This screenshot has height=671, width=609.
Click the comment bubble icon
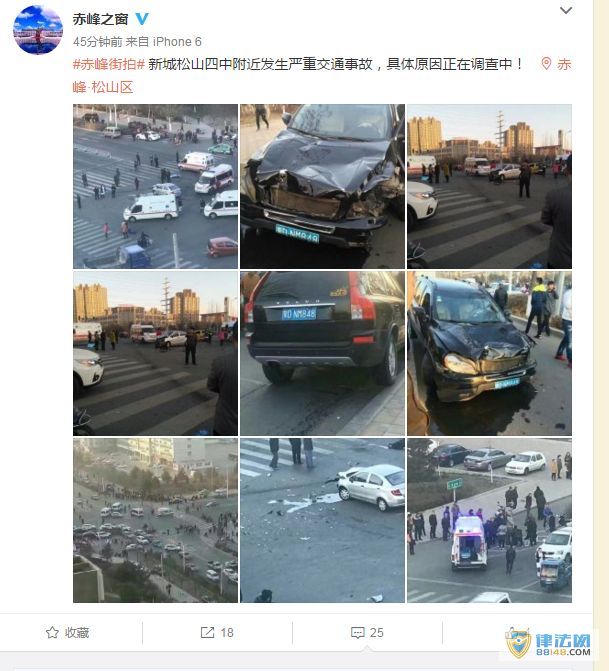357,632
